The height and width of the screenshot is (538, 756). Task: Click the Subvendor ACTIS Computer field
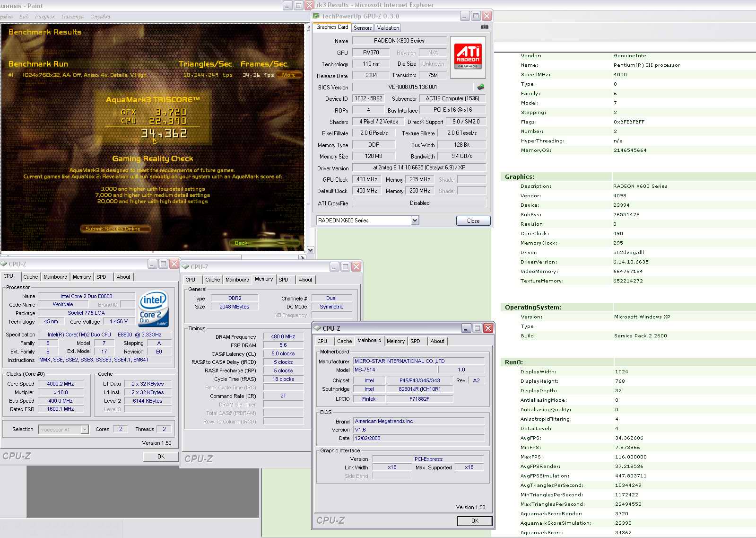pyautogui.click(x=452, y=98)
